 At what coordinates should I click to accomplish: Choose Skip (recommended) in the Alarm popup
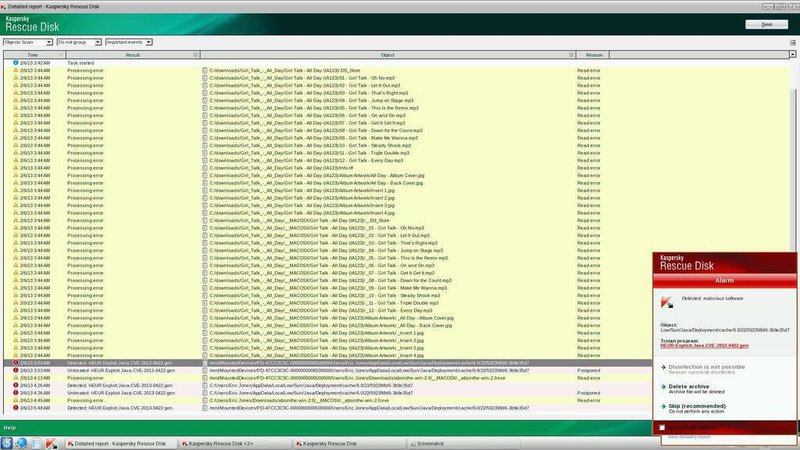[x=697, y=408]
